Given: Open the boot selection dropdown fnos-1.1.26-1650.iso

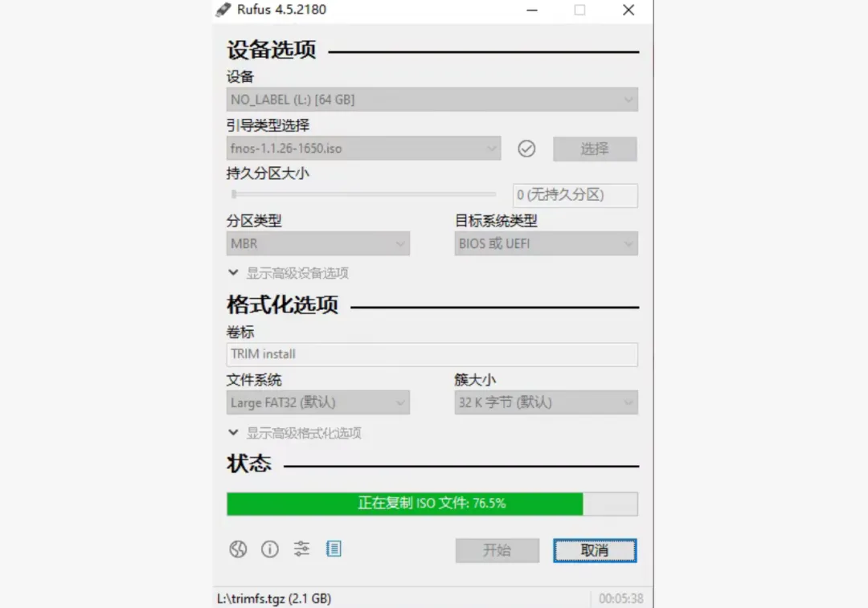Looking at the screenshot, I should click(364, 149).
